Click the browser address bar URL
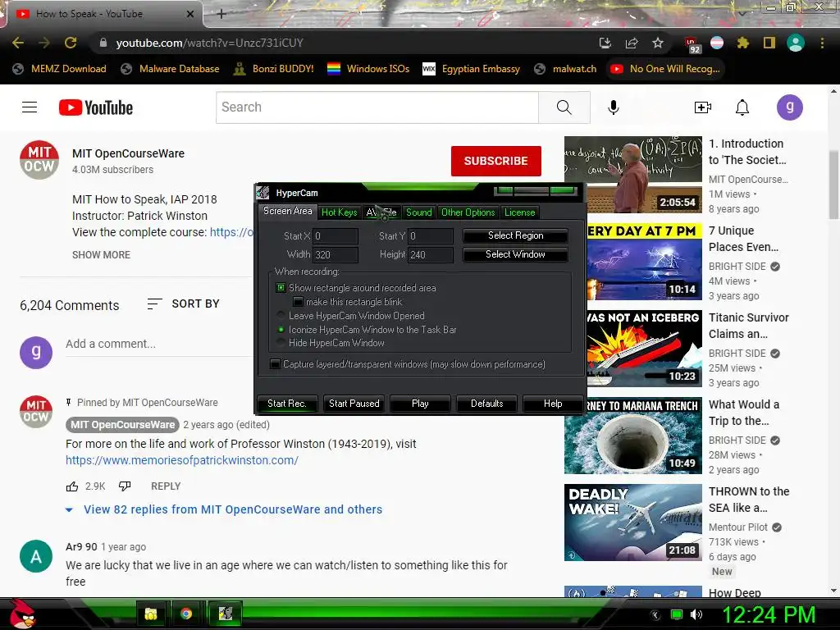The image size is (840, 630). (x=210, y=43)
